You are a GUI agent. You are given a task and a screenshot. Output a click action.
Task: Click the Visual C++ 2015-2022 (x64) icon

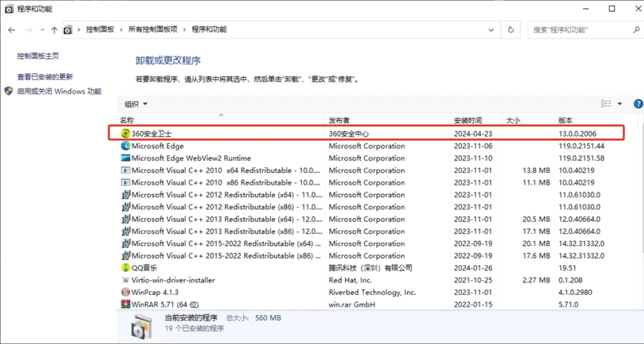[x=125, y=243]
